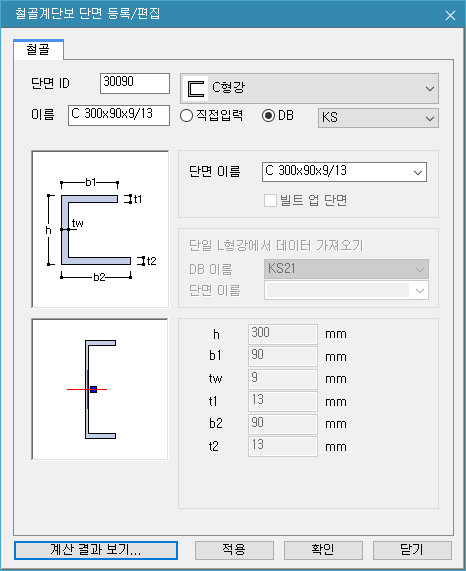Click the 적용 button
This screenshot has width=466, height=571.
tap(234, 550)
